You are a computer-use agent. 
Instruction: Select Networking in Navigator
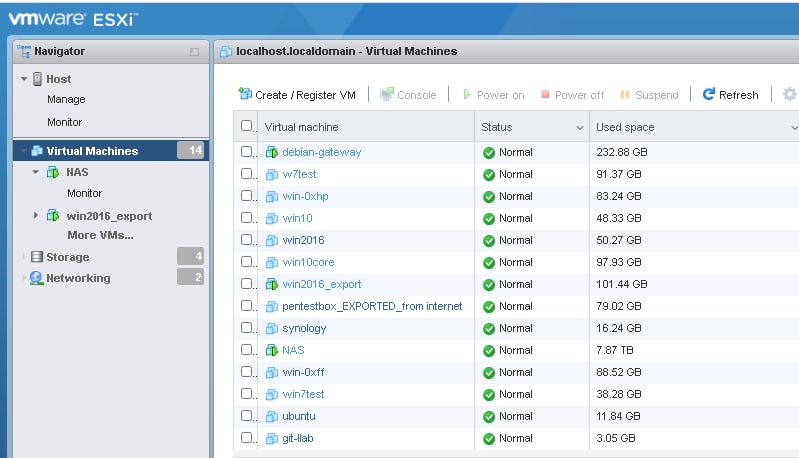[78, 278]
